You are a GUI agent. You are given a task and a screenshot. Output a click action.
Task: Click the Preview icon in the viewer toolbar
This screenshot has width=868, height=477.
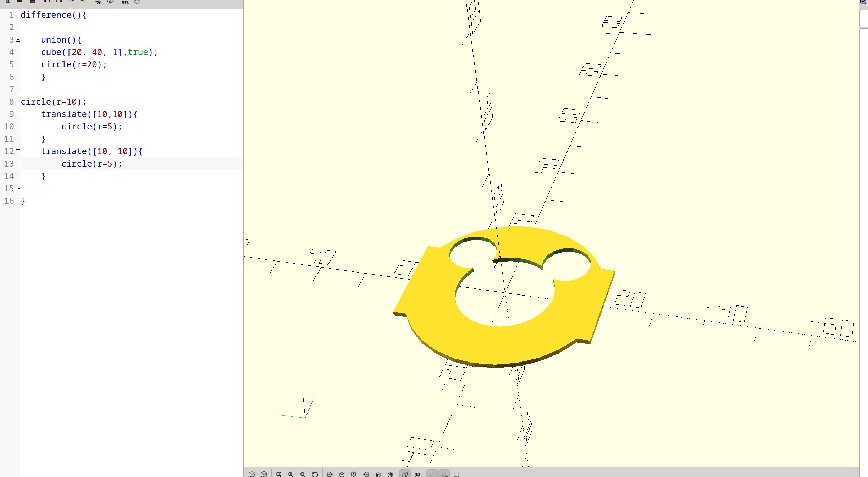pyautogui.click(x=252, y=474)
